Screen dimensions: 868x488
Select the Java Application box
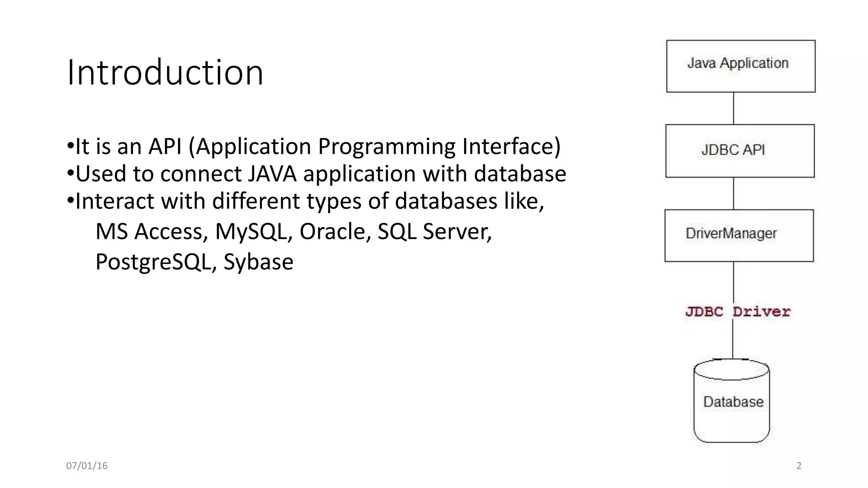tap(740, 66)
